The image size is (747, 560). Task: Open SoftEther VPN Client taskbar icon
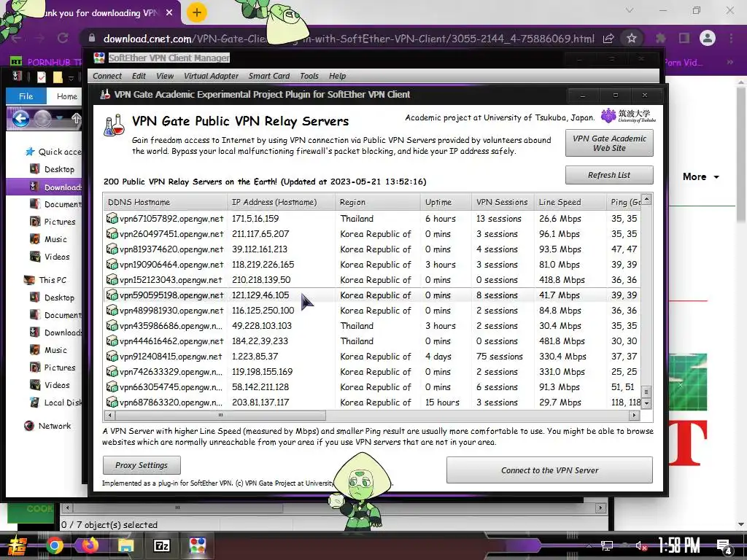pyautogui.click(x=197, y=545)
